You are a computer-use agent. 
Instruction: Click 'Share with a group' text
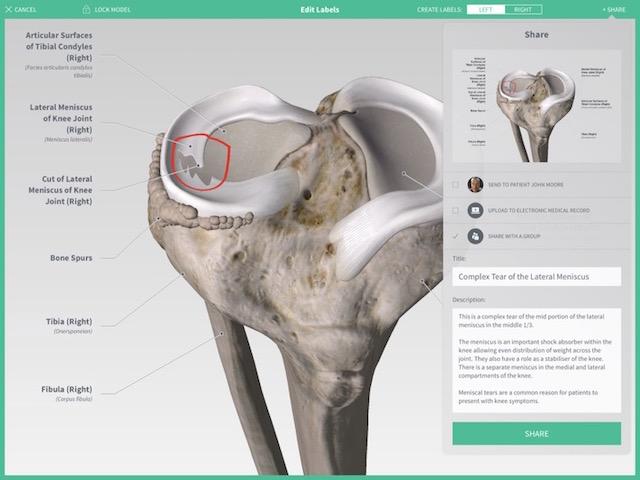point(514,236)
